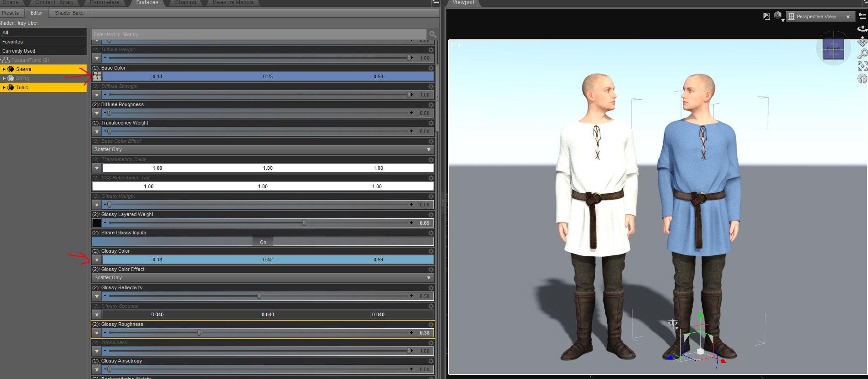Switch to the Scene tab
The image size is (868, 379).
(11, 3)
